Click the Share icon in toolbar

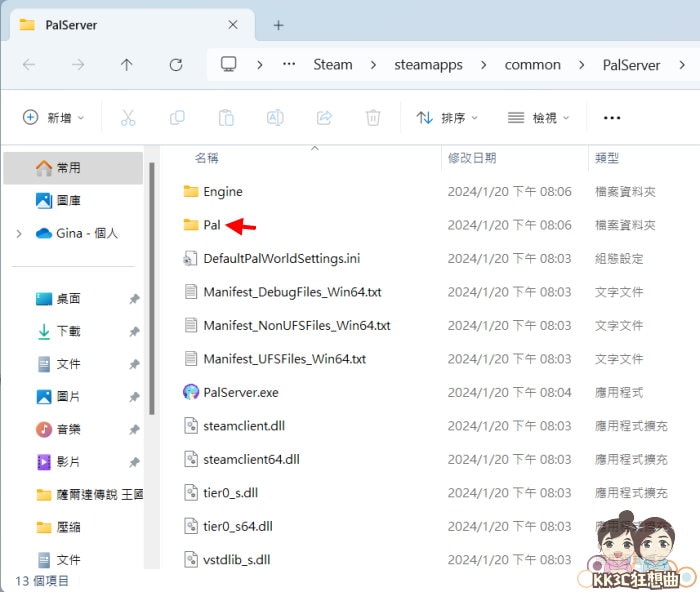point(324,118)
